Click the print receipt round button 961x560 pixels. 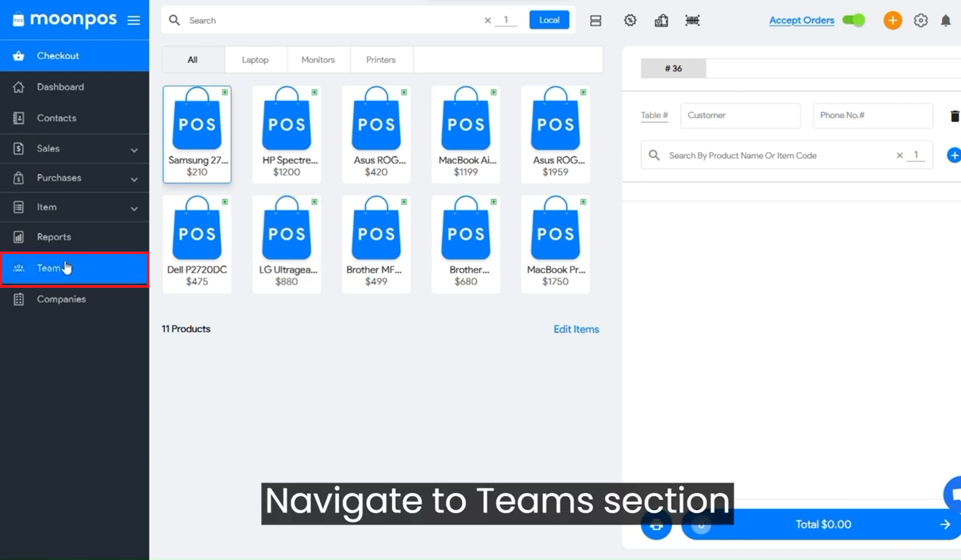[657, 525]
